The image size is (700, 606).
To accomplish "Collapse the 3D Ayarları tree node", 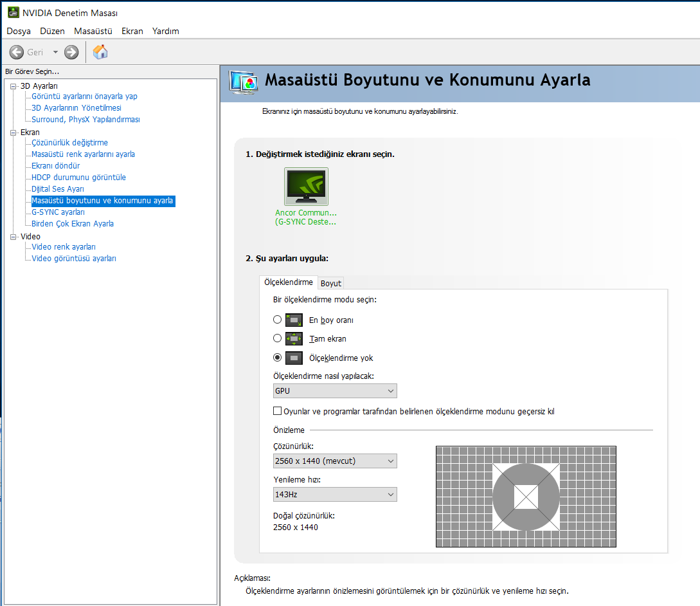I will [13, 86].
